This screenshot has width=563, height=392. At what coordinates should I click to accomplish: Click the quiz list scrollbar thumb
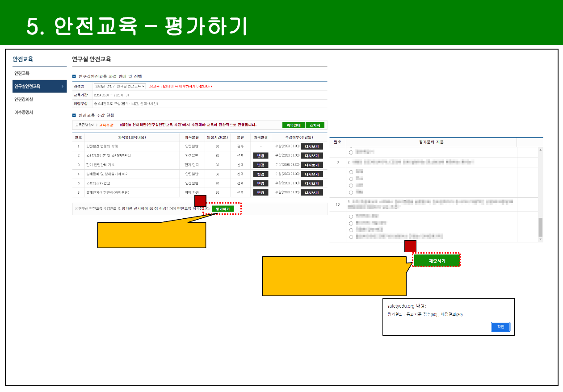point(540,227)
